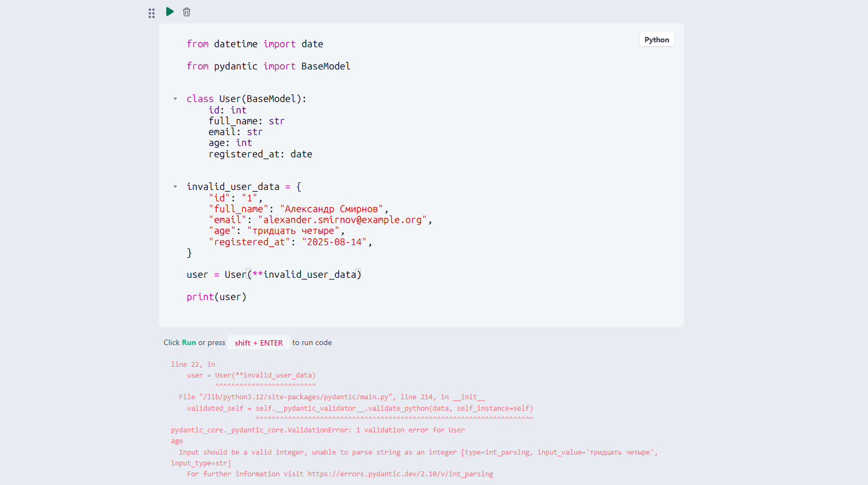Open the Python language selector
This screenshot has height=485, width=868.
(x=656, y=40)
